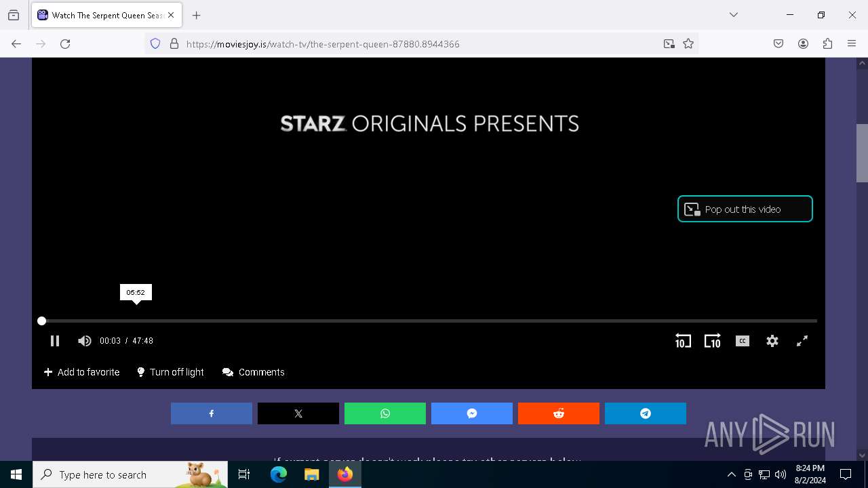The height and width of the screenshot is (488, 868).
Task: Rewind the video 10 seconds
Action: (683, 341)
